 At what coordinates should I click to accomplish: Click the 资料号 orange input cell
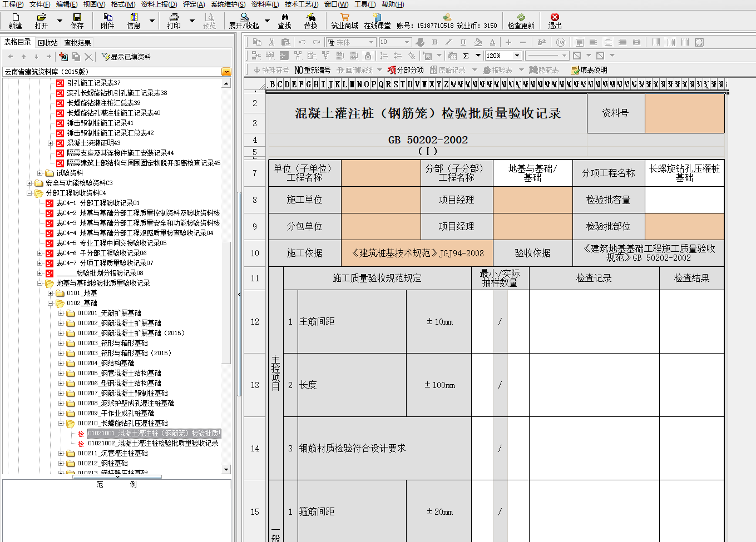click(684, 113)
